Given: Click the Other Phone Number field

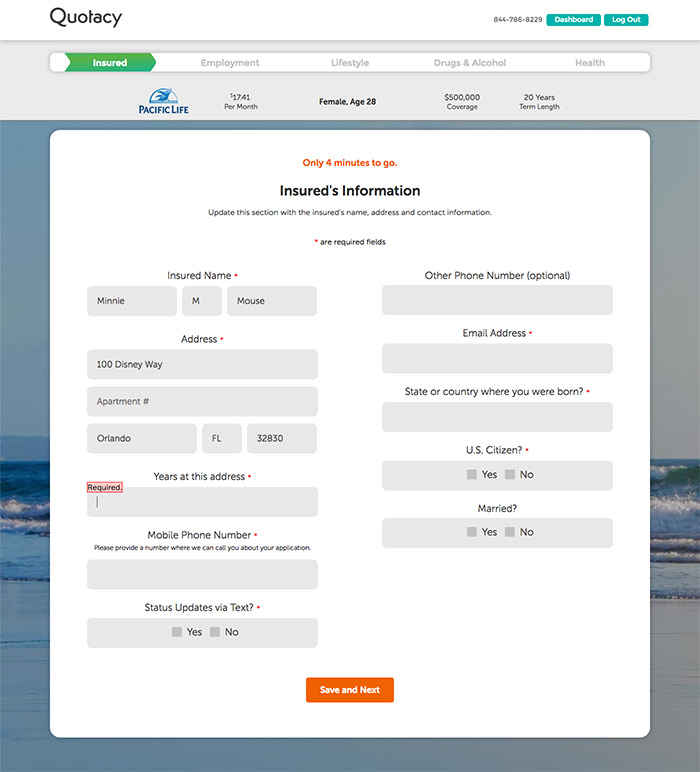Looking at the screenshot, I should click(497, 300).
